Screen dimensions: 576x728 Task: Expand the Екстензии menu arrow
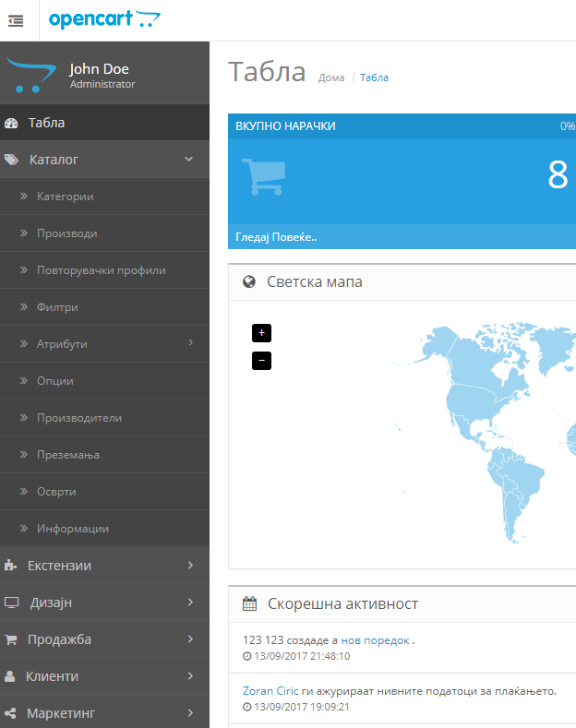coord(190,565)
